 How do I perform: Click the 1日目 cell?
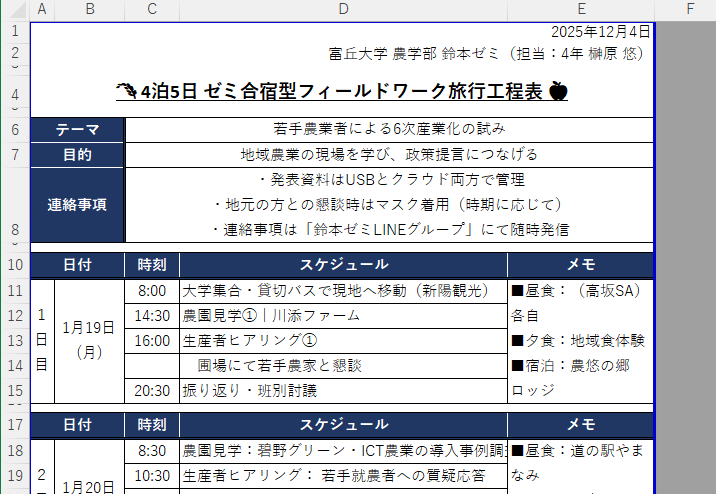click(42, 341)
